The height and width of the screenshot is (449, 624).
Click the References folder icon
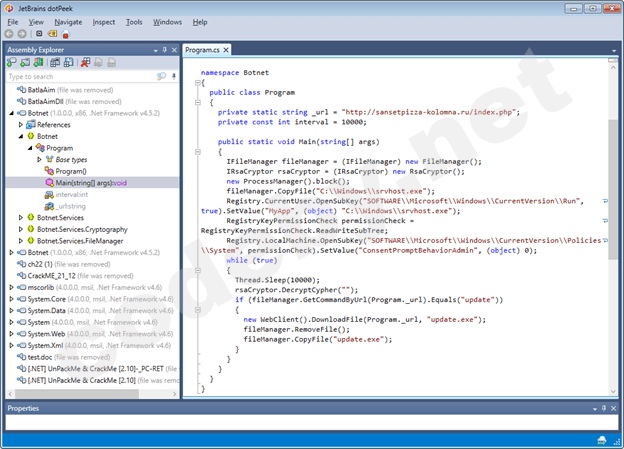tap(31, 125)
